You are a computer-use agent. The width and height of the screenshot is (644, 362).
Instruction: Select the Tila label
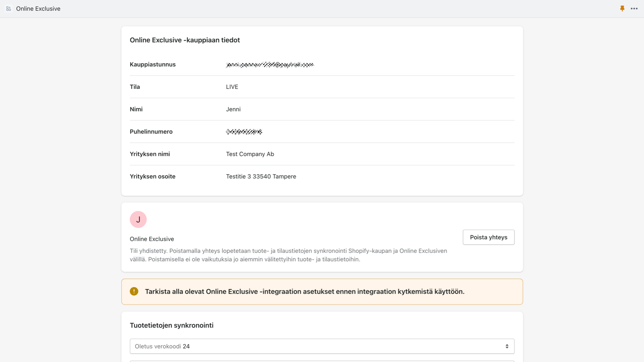(x=135, y=87)
